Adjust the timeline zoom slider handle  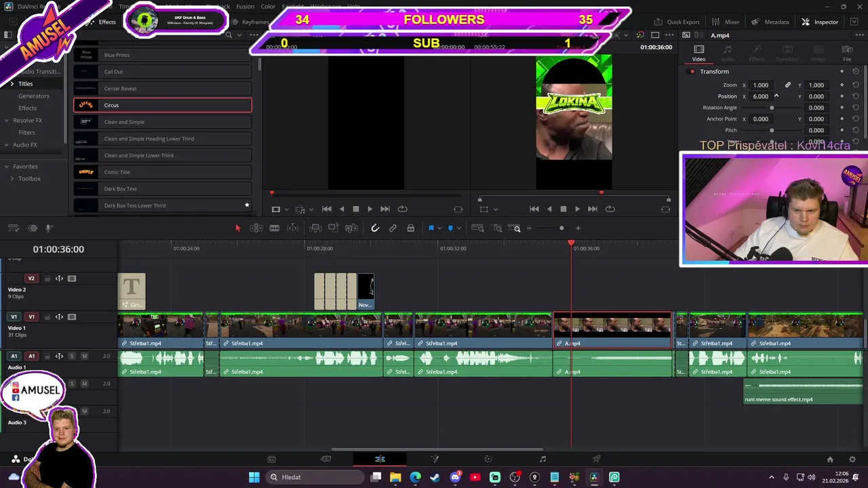[x=561, y=228]
